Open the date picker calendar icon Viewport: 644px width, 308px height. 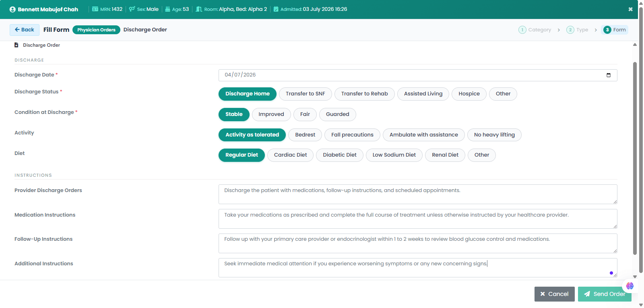coord(609,75)
